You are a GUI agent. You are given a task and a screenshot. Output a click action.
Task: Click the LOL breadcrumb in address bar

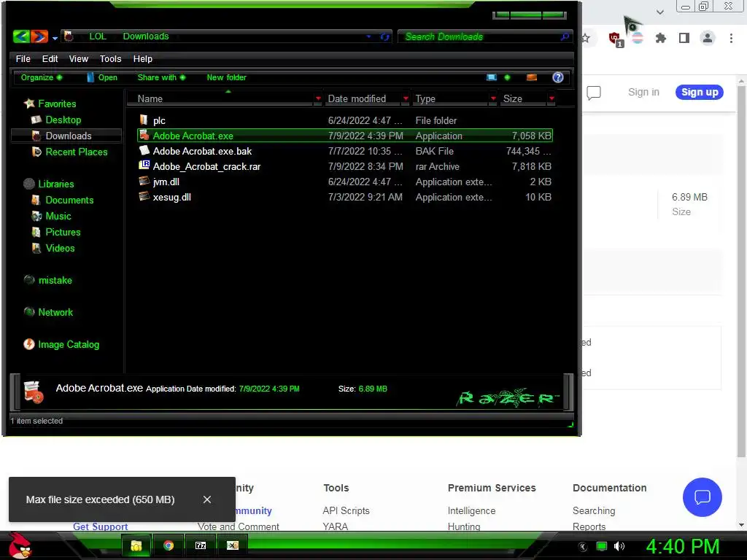tap(98, 36)
